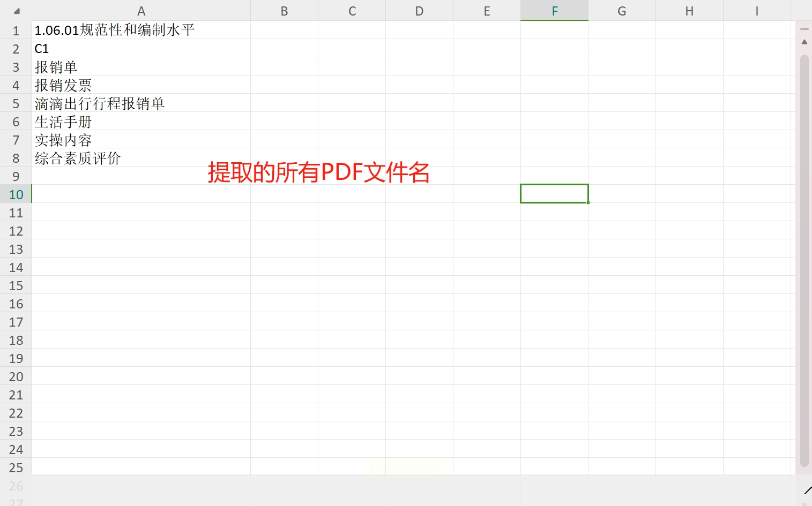Select cell with text '报销单'
The width and height of the screenshot is (812, 506).
[x=141, y=66]
